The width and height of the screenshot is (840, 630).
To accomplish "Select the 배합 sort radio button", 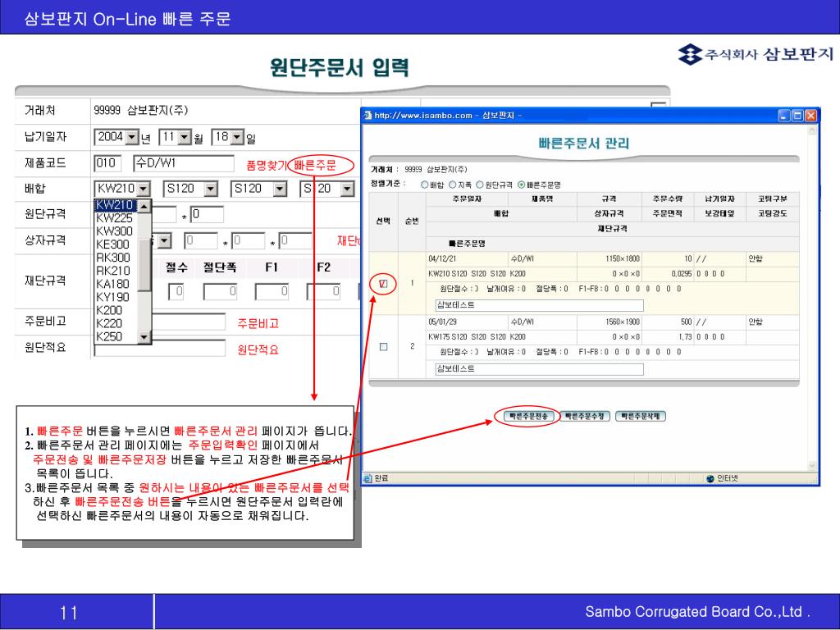I will (424, 185).
